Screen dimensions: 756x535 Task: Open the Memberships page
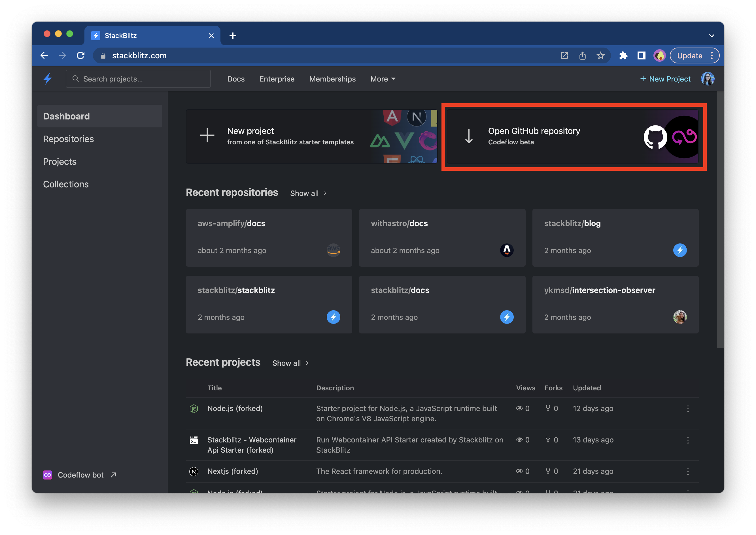332,79
